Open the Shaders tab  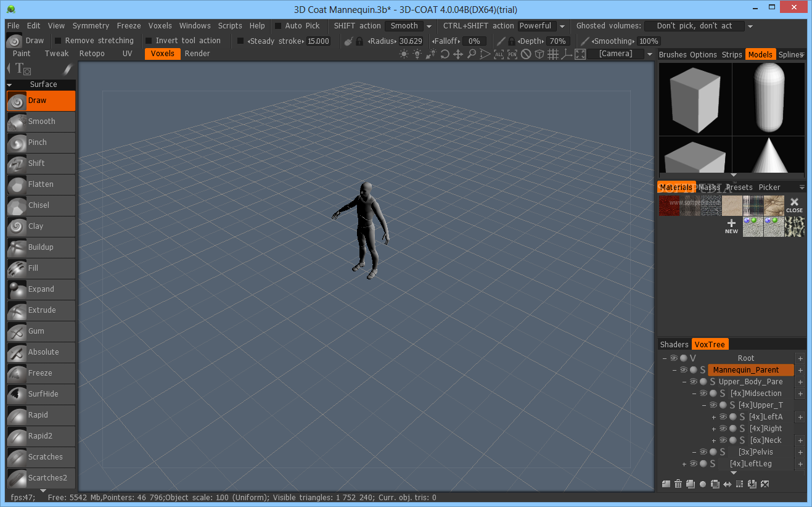tap(675, 345)
